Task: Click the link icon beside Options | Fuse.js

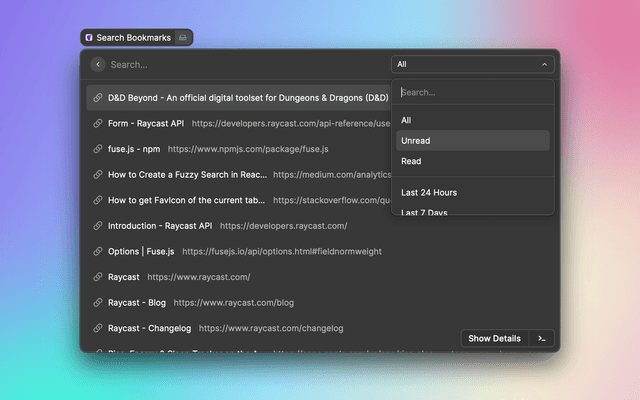Action: pos(97,251)
